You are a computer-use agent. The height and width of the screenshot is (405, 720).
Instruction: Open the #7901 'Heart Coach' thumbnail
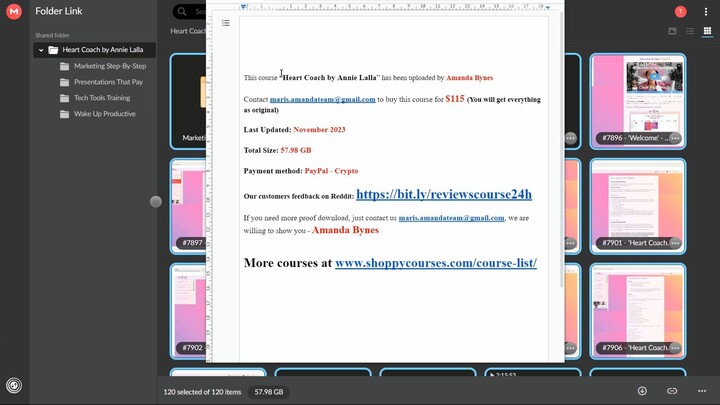(x=638, y=206)
